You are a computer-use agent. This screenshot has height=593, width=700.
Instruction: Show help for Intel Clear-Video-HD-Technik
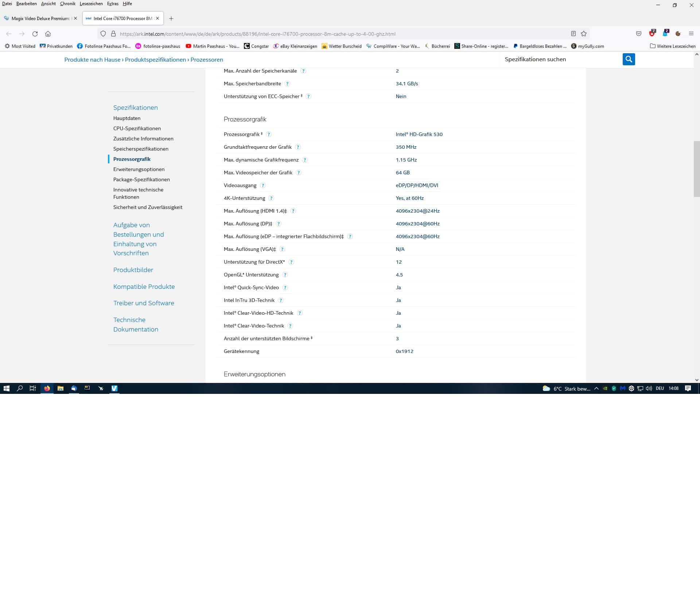click(x=300, y=313)
